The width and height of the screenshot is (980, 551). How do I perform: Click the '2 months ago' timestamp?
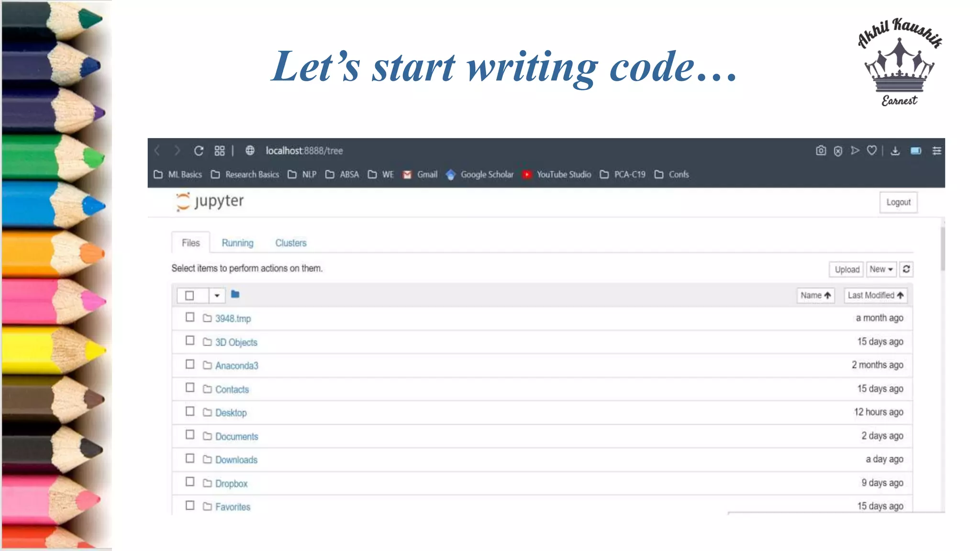pos(877,365)
